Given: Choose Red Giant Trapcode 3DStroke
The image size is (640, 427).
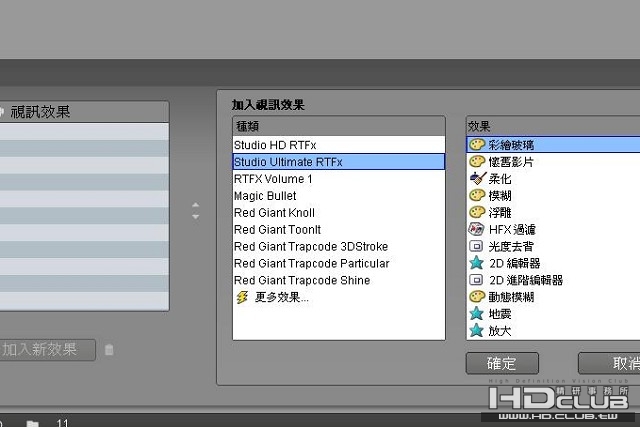Looking at the screenshot, I should click(338, 247).
